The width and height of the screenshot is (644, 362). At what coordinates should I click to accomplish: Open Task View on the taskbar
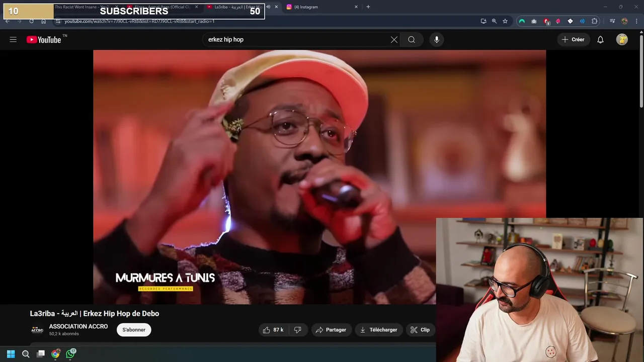(x=41, y=354)
